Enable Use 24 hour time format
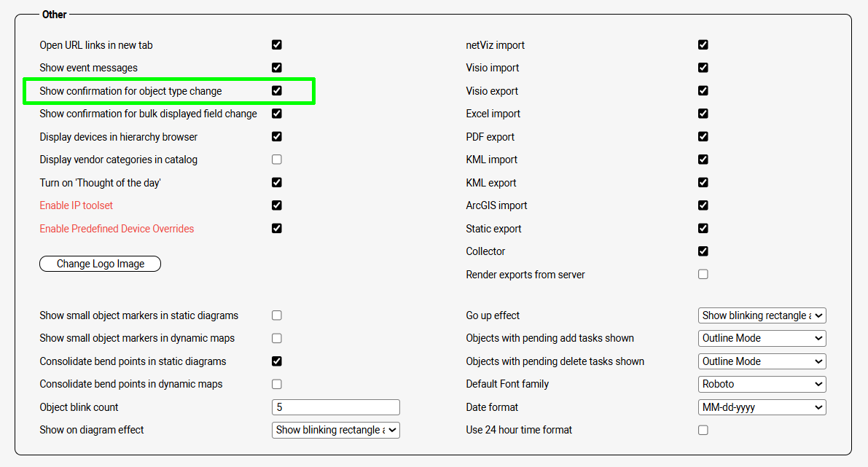The image size is (868, 467). [x=703, y=430]
